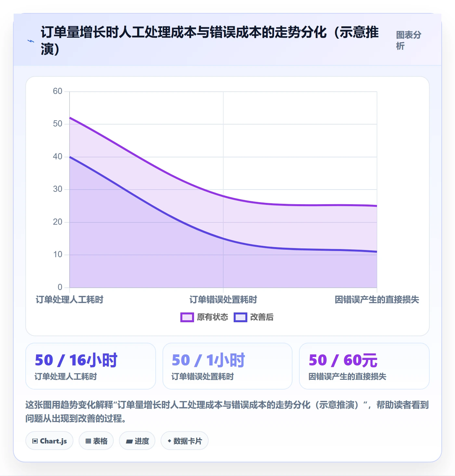The image size is (455, 476).
Task: Toggle the 改善后 legend color swatch
Action: click(240, 317)
